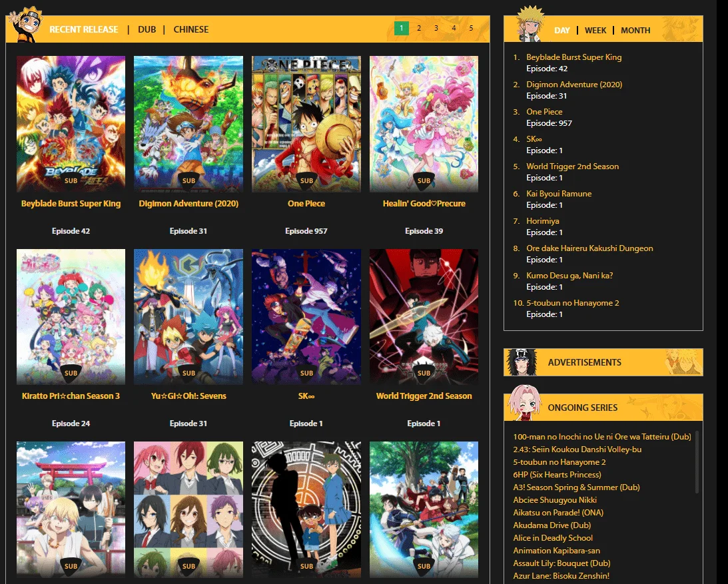Open Animation Kapibara-san ongoing link
728x584 pixels.
[x=557, y=551]
